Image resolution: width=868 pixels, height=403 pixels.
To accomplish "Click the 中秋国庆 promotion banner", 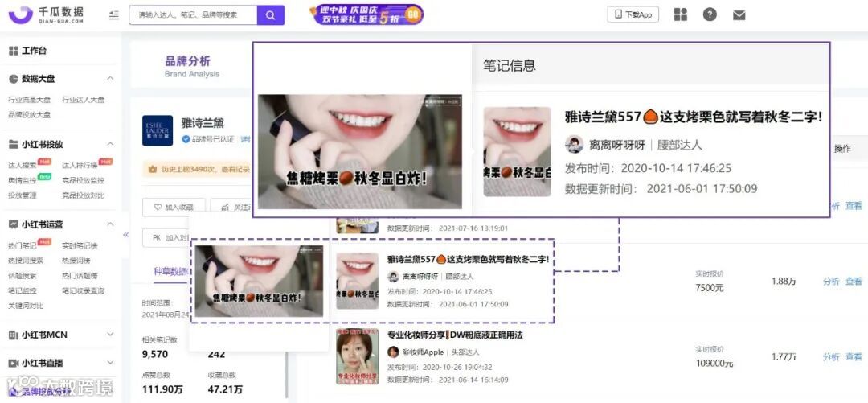I will click(x=366, y=14).
